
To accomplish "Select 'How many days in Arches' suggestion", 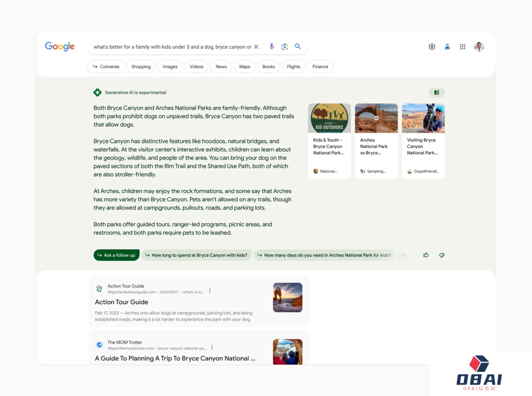I will (324, 255).
